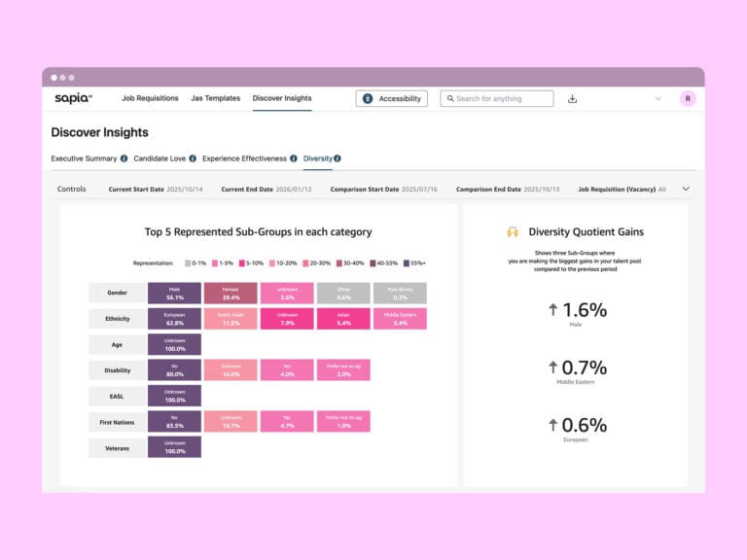Select Discover Insights nav item
This screenshot has height=560, width=747.
[x=282, y=98]
